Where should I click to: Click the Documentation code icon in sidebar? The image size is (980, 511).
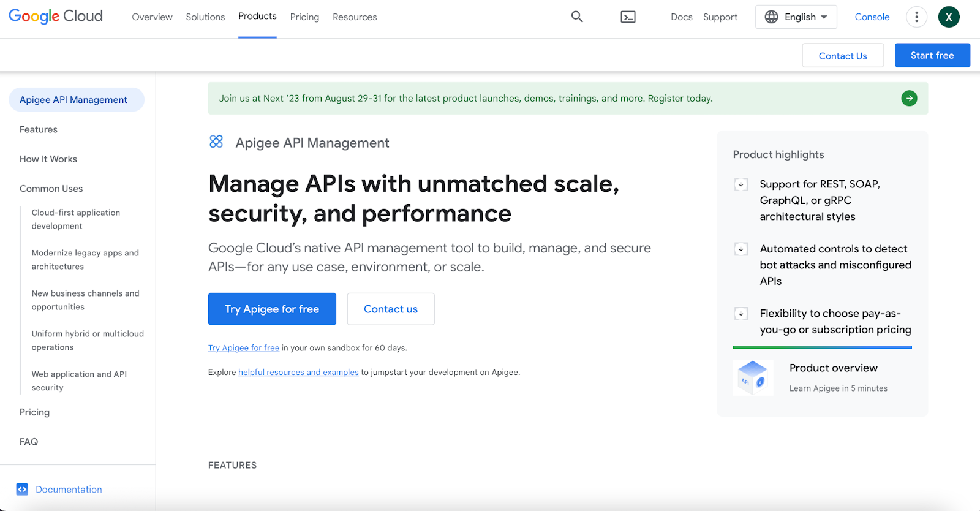coord(23,490)
